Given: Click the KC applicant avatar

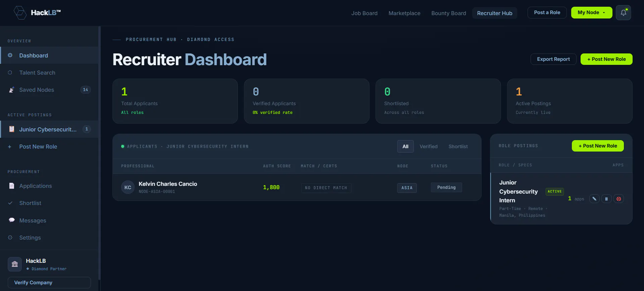Looking at the screenshot, I should (x=128, y=187).
